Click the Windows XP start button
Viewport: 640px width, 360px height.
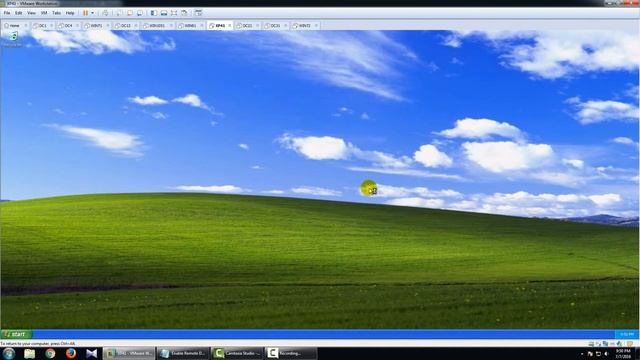pyautogui.click(x=16, y=334)
